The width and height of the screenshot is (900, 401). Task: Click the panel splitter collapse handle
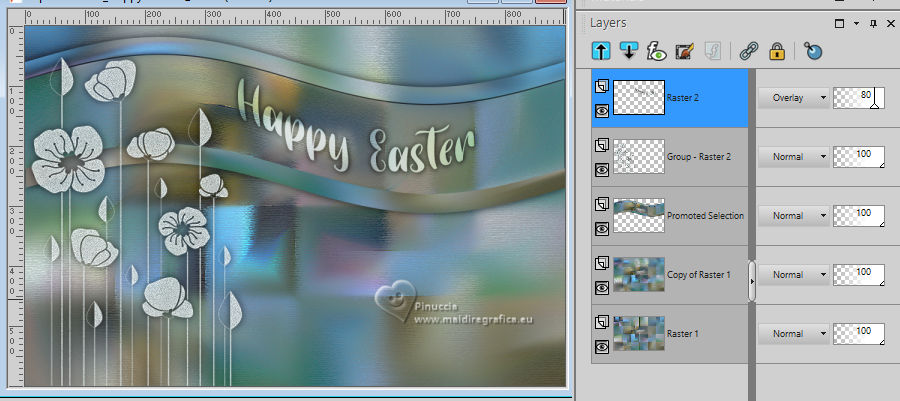[751, 283]
